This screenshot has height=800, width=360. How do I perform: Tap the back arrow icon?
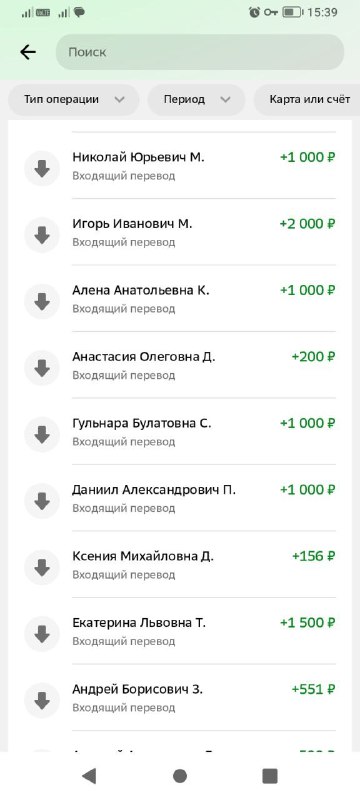[28, 52]
